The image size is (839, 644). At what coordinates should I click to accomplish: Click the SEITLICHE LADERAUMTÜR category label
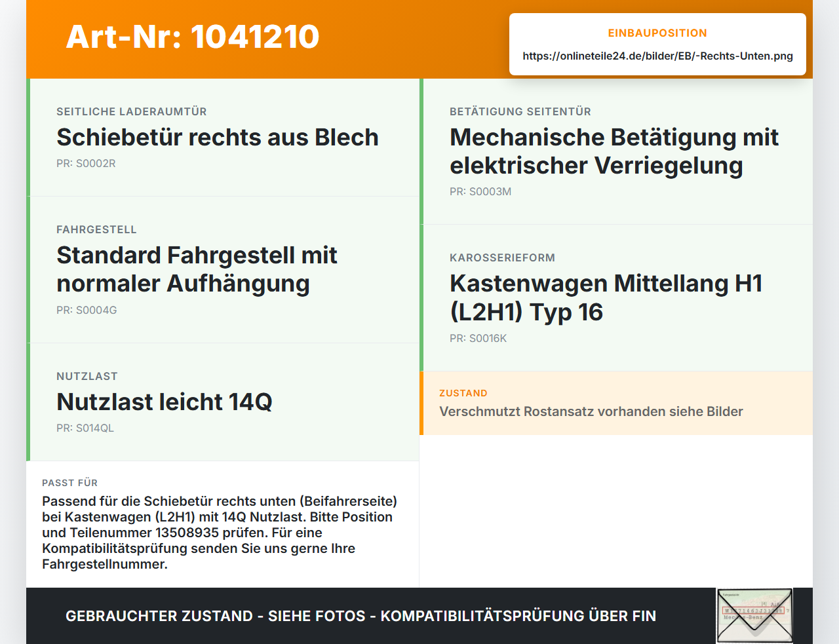tap(132, 111)
